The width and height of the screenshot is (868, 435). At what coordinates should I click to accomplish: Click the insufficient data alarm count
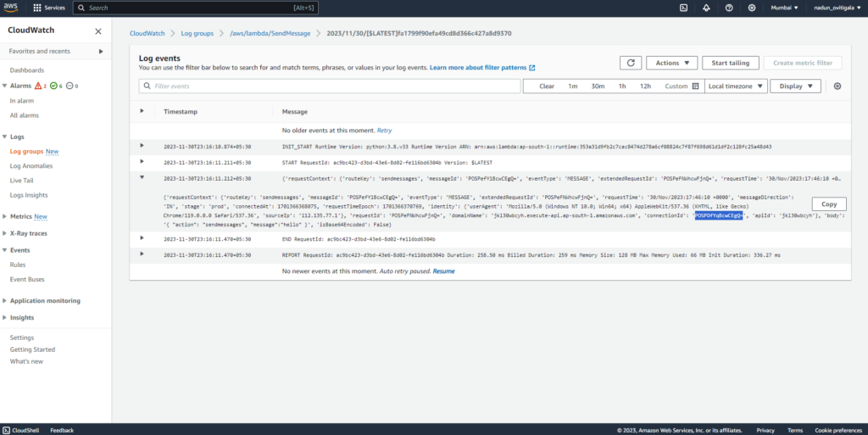coord(72,86)
